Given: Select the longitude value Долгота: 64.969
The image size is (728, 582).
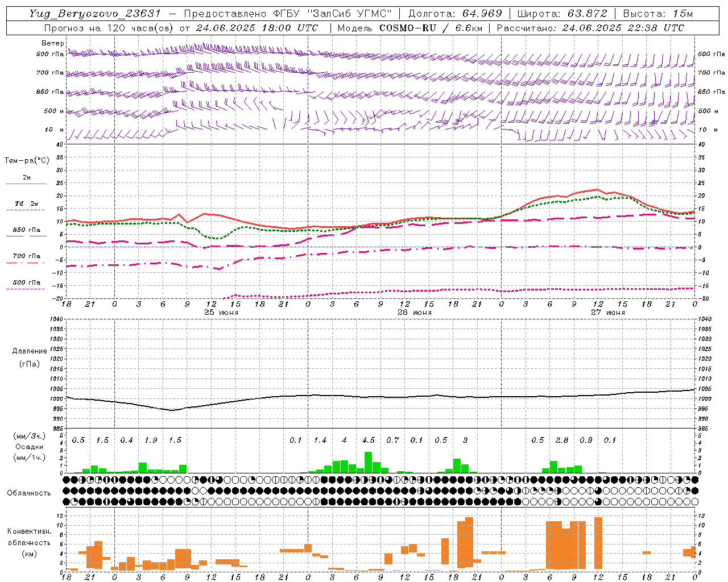Looking at the screenshot, I should 455,14.
